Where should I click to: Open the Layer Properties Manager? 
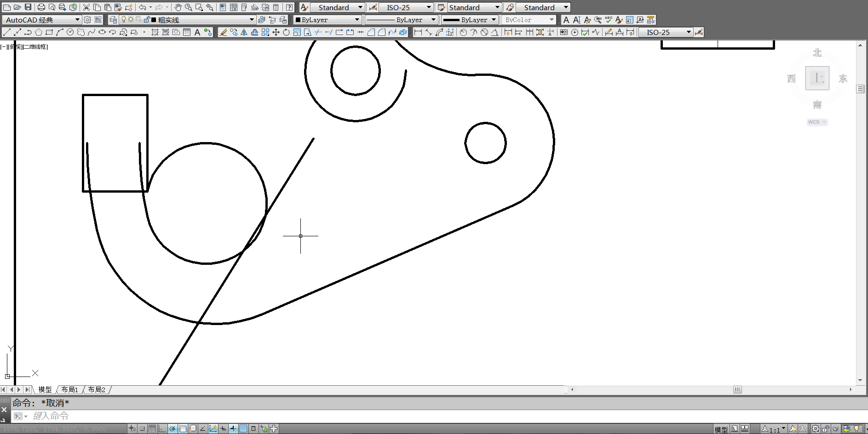coord(113,20)
